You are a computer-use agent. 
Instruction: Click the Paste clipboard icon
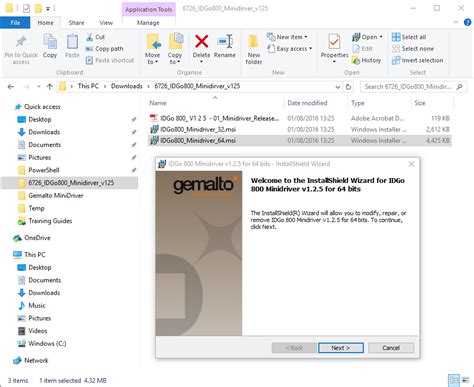tap(72, 46)
